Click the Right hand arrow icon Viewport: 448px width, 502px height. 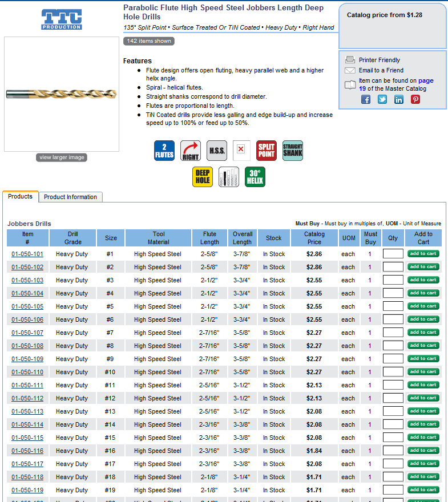pos(191,151)
